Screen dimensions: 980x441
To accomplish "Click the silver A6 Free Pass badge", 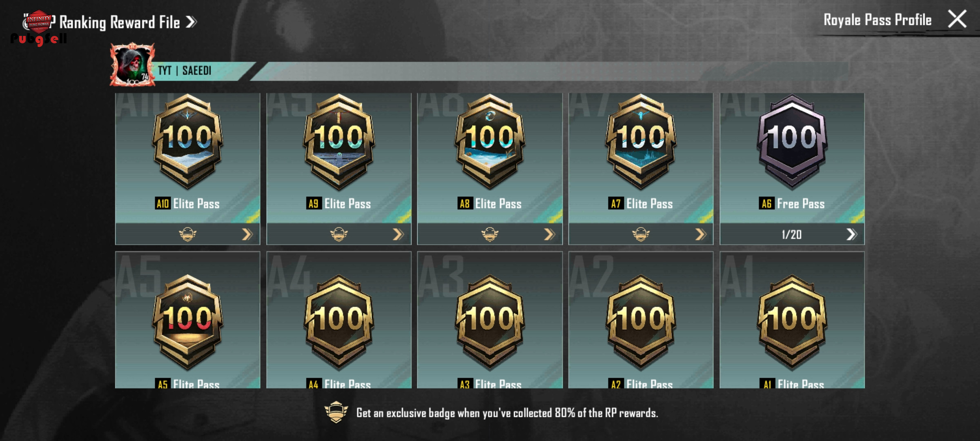I will pyautogui.click(x=792, y=142).
